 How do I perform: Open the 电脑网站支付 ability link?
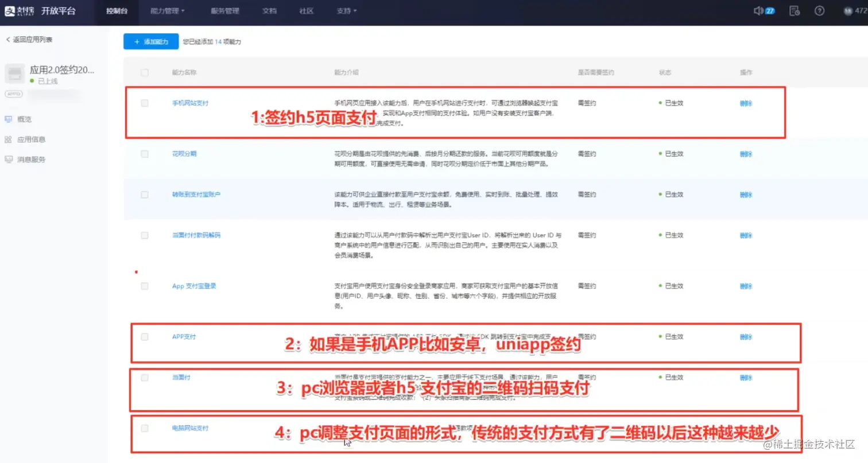point(190,428)
